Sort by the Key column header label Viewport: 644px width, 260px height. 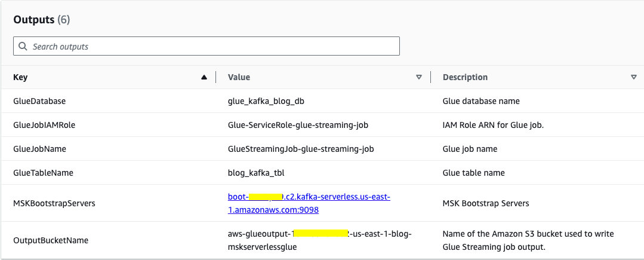coord(20,77)
